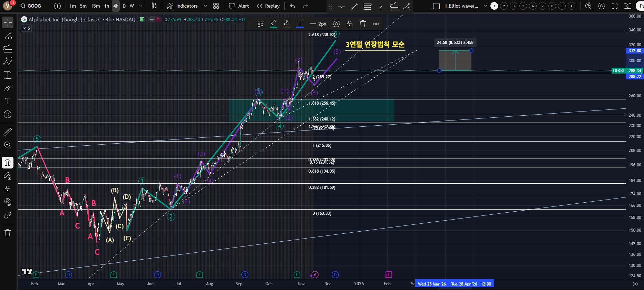The image size is (644, 290).
Task: Toggle hide all drawings eye icon
Action: point(8,201)
